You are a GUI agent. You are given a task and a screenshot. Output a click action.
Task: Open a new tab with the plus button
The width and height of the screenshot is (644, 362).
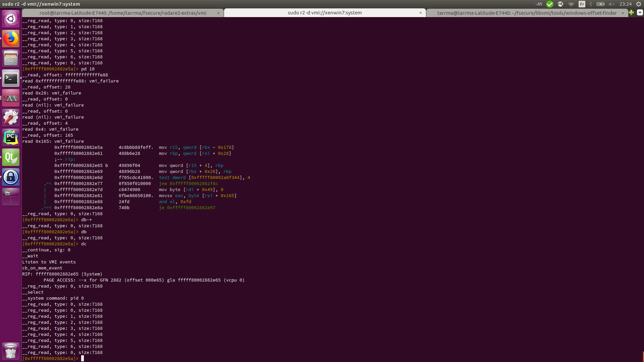point(632,13)
